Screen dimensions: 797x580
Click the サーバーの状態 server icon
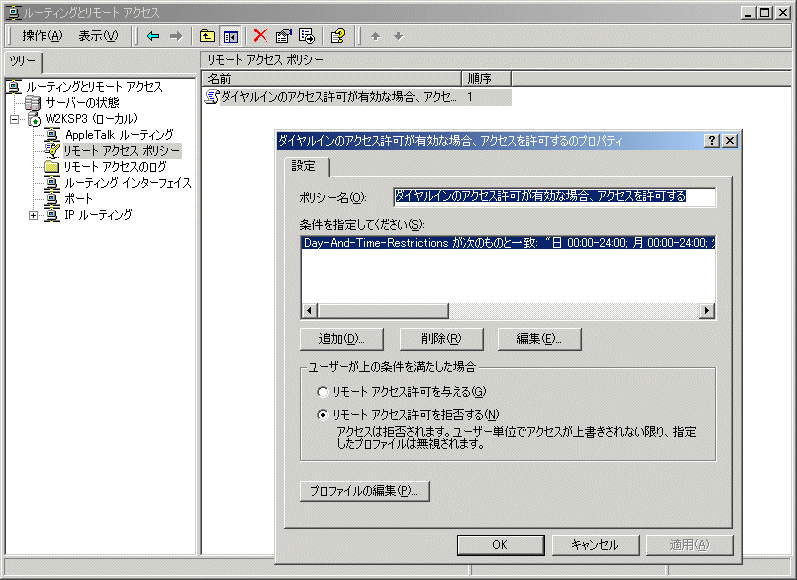point(33,103)
